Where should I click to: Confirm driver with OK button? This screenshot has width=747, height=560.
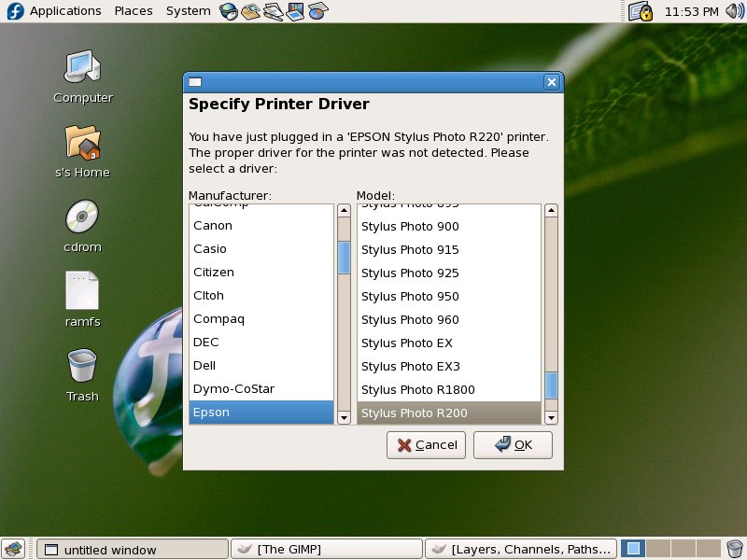[513, 445]
